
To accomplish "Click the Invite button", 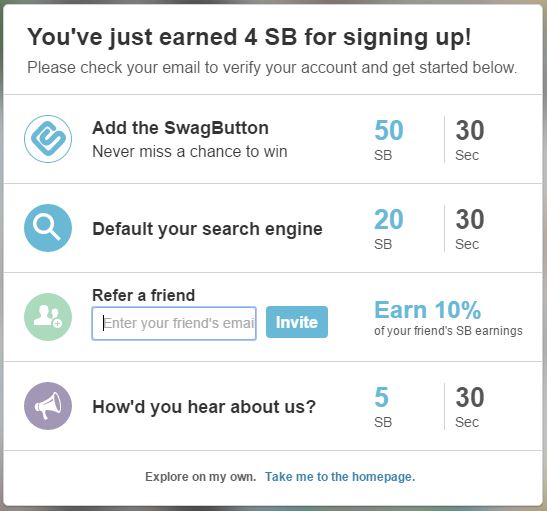I will click(x=297, y=322).
